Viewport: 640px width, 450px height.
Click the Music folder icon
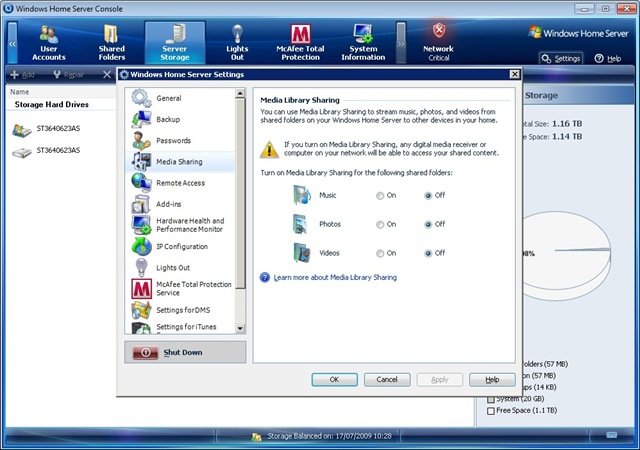[302, 195]
